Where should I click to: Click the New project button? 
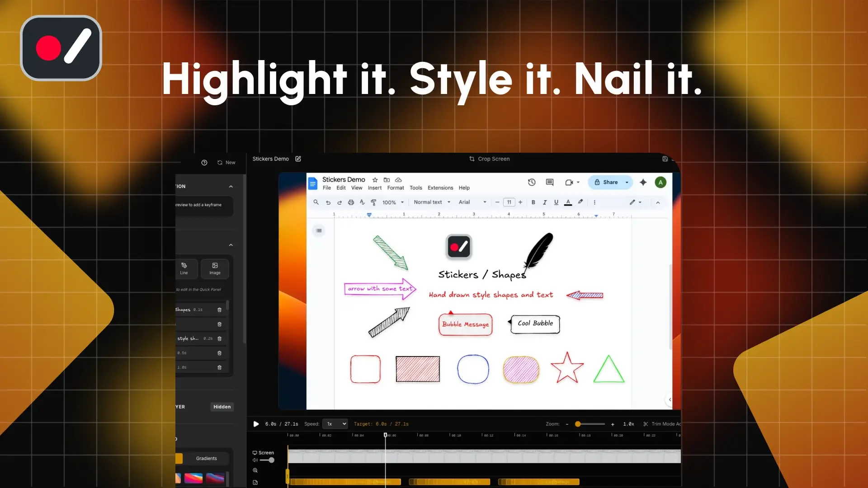226,163
